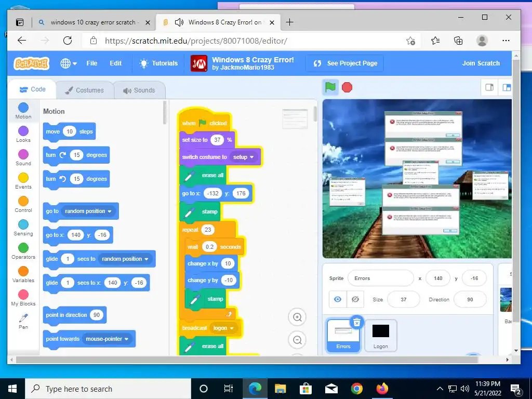532x399 pixels.
Task: Open the Sound blocks category
Action: click(x=23, y=158)
